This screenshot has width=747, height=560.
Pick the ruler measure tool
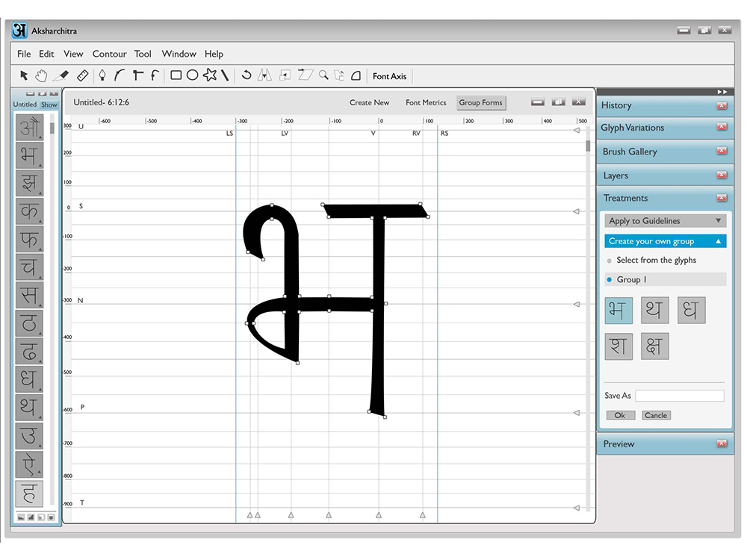tap(82, 75)
